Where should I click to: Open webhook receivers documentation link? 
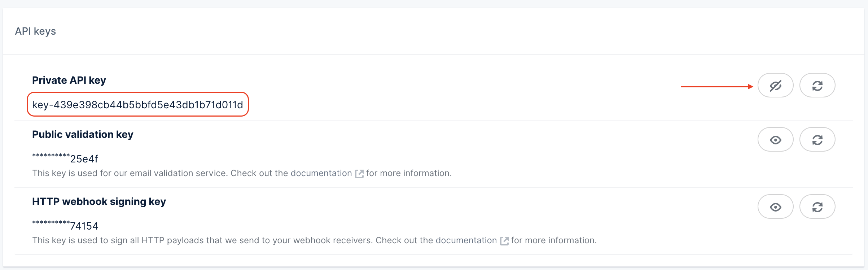pyautogui.click(x=466, y=241)
